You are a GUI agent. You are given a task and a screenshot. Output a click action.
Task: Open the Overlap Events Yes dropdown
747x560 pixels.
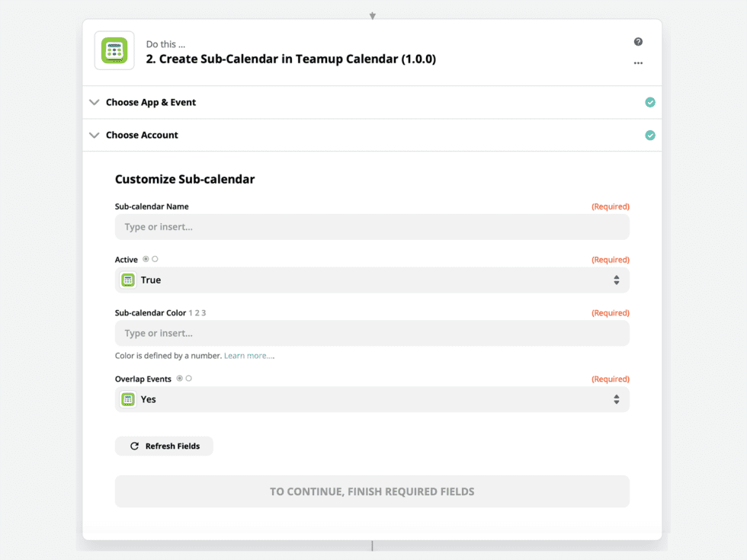(616, 399)
